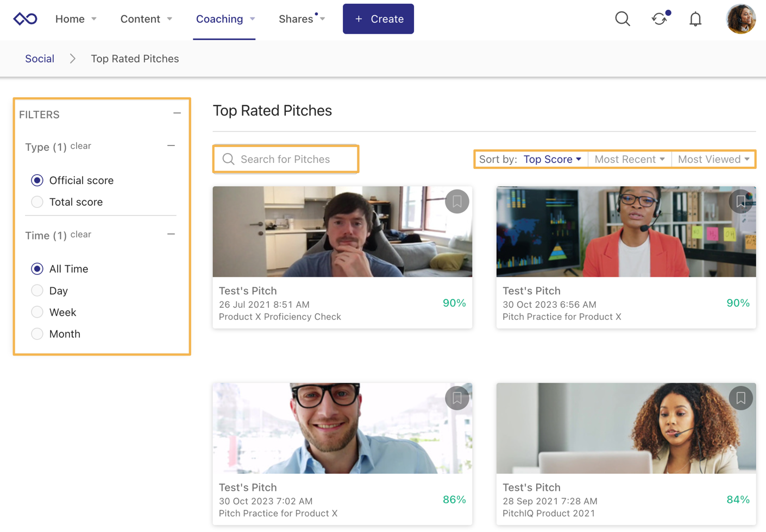The image size is (766, 532).
Task: Open the notifications bell
Action: tap(695, 19)
